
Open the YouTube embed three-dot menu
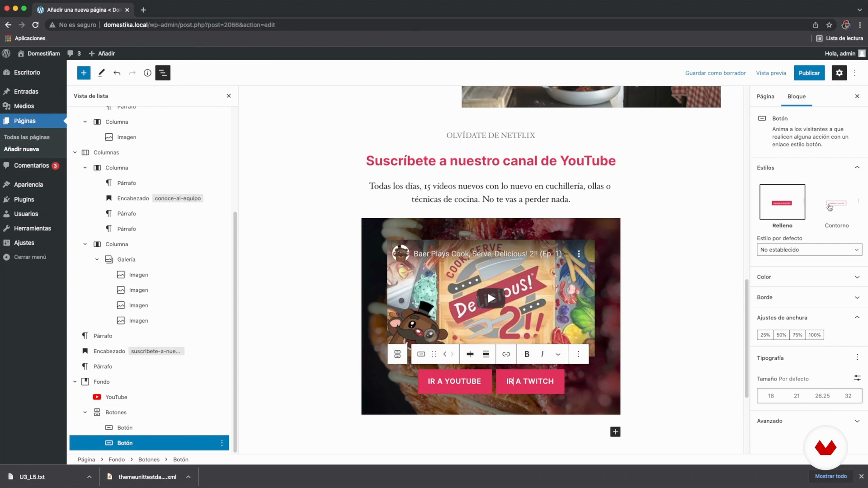[x=579, y=254]
